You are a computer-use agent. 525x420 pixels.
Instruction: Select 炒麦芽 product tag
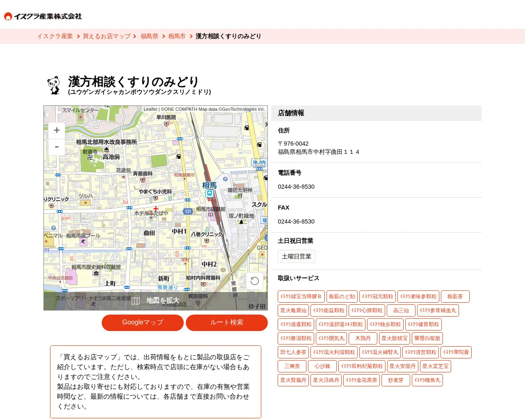(396, 380)
